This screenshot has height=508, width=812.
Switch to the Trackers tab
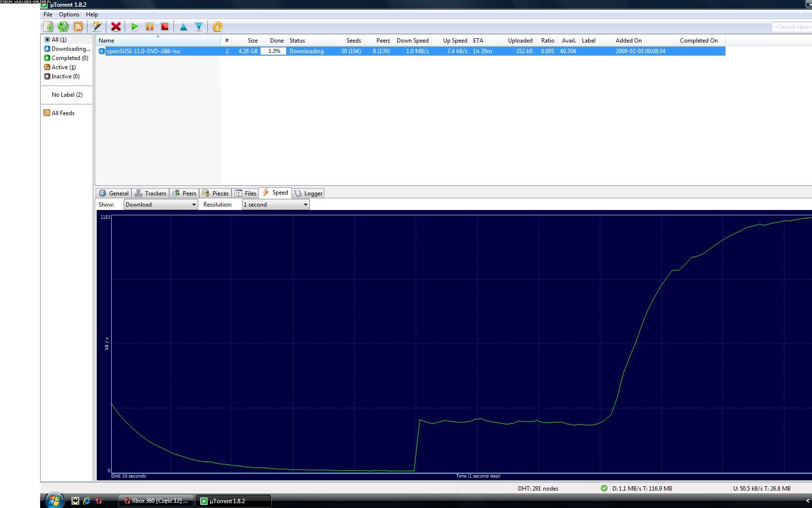pyautogui.click(x=151, y=194)
